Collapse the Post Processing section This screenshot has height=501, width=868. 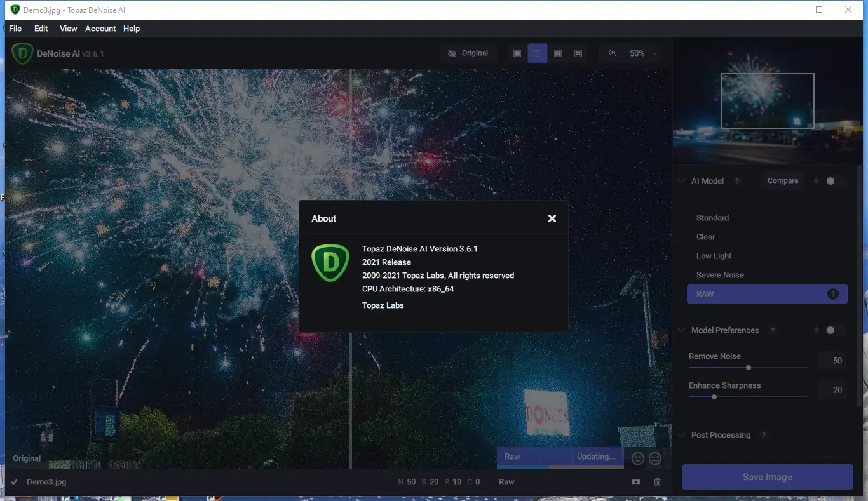[x=681, y=435]
